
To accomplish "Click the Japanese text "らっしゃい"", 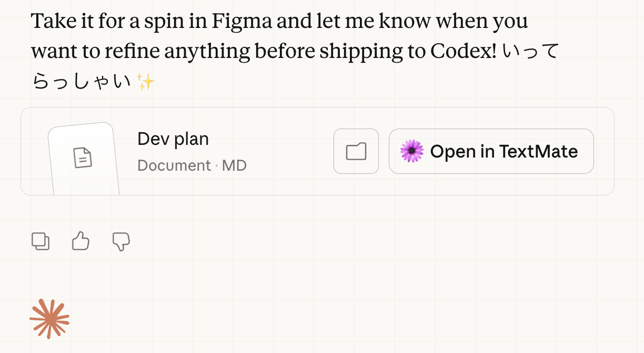I will 82,82.
